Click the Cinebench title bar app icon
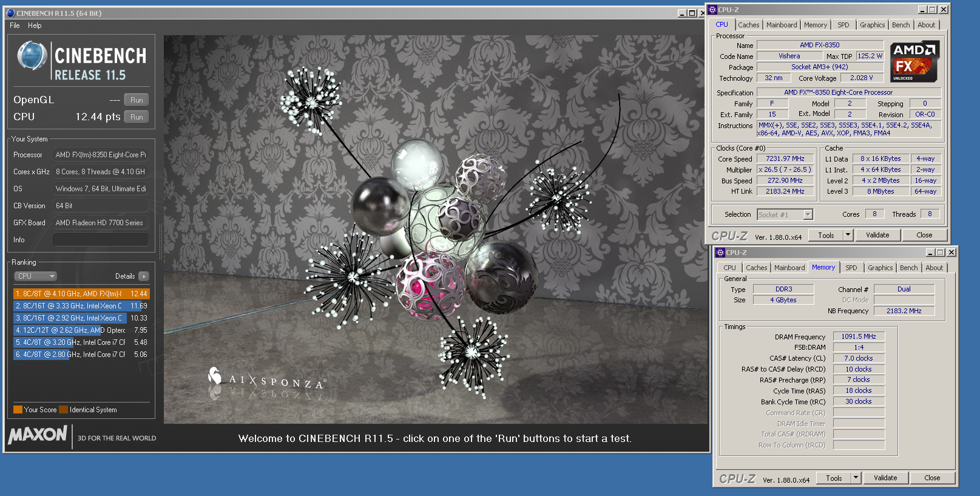Viewport: 980px width, 496px height. [10, 13]
